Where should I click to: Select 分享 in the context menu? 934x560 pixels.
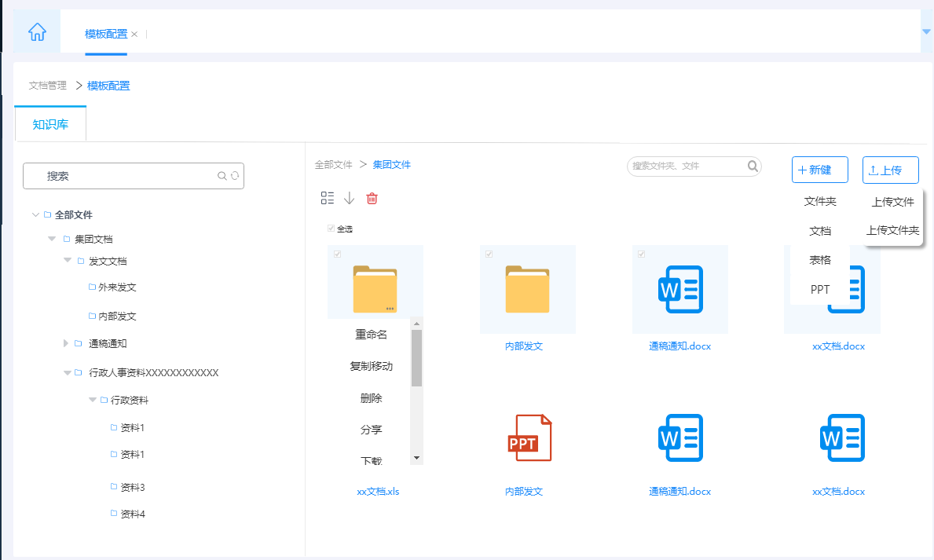click(x=371, y=430)
